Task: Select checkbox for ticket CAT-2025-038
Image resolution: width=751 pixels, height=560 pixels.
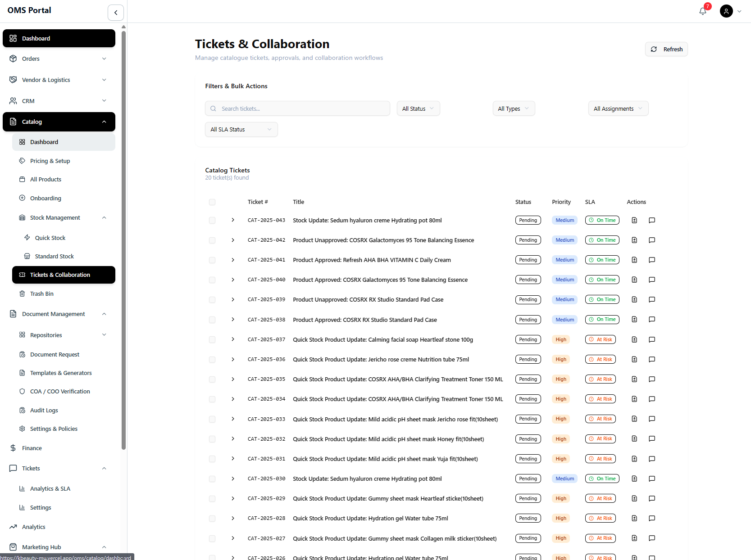Action: [x=212, y=320]
